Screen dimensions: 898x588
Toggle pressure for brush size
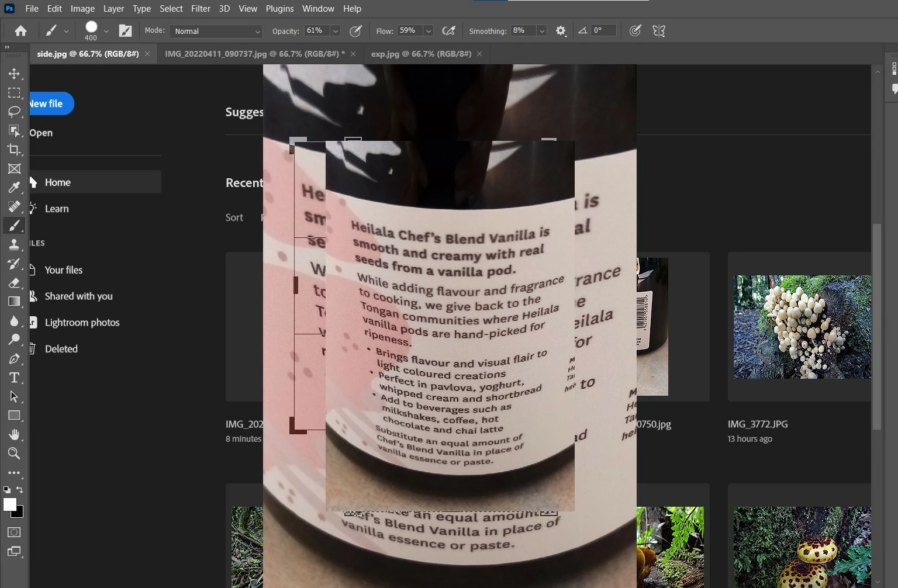[x=635, y=31]
